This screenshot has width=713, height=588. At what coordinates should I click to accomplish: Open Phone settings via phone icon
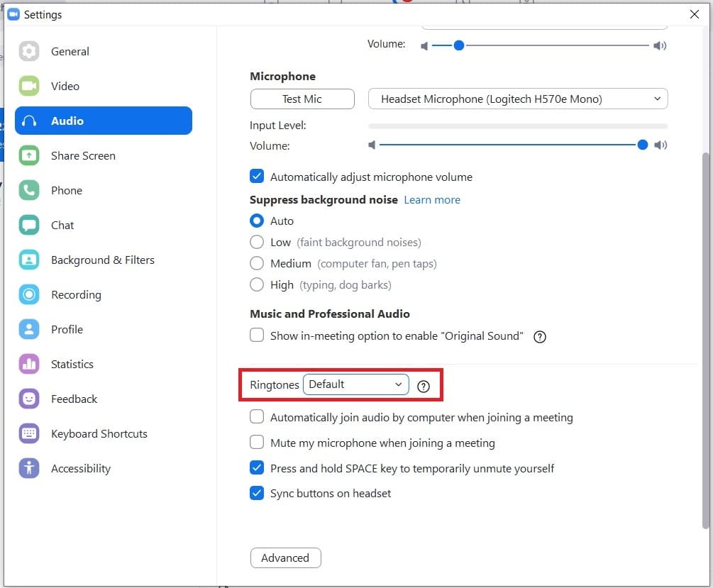(x=29, y=190)
